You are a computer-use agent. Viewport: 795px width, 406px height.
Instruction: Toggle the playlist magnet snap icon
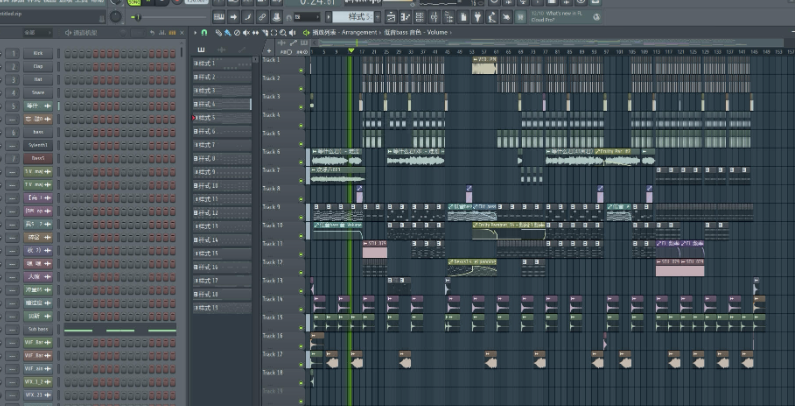click(x=204, y=32)
